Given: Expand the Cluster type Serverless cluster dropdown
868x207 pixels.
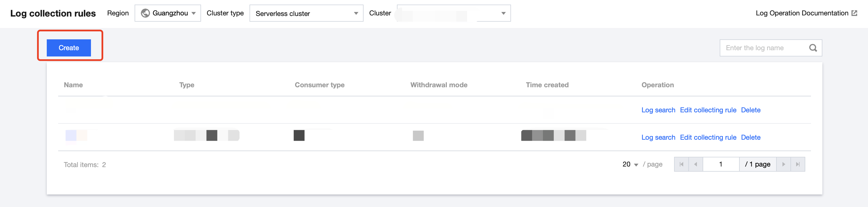Looking at the screenshot, I should pyautogui.click(x=306, y=13).
